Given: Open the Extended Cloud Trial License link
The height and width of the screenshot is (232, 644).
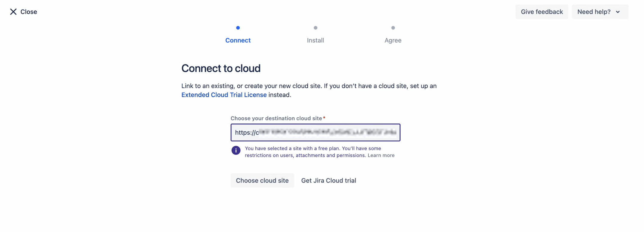Looking at the screenshot, I should (x=224, y=95).
